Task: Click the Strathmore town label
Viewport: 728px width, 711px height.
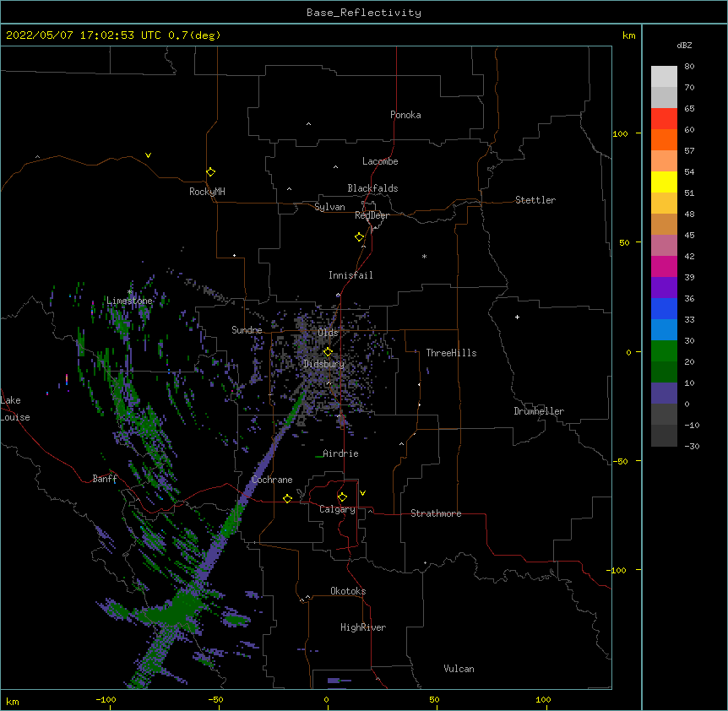Action: (436, 513)
